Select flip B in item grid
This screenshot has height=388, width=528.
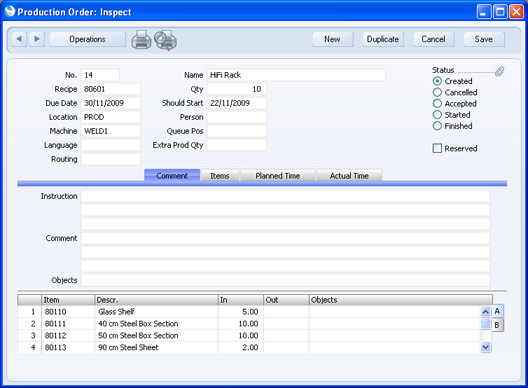497,325
